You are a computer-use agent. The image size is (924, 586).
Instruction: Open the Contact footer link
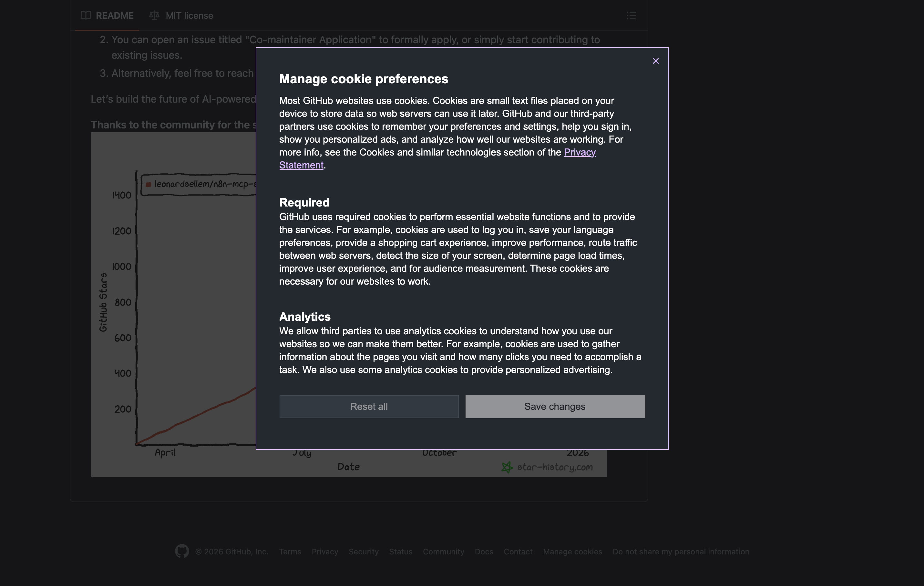pos(518,551)
